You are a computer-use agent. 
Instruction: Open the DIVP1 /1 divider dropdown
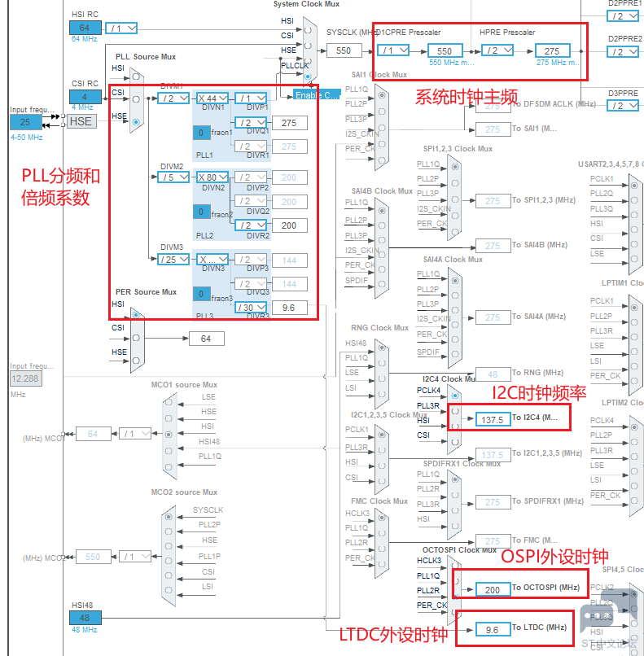tap(251, 98)
